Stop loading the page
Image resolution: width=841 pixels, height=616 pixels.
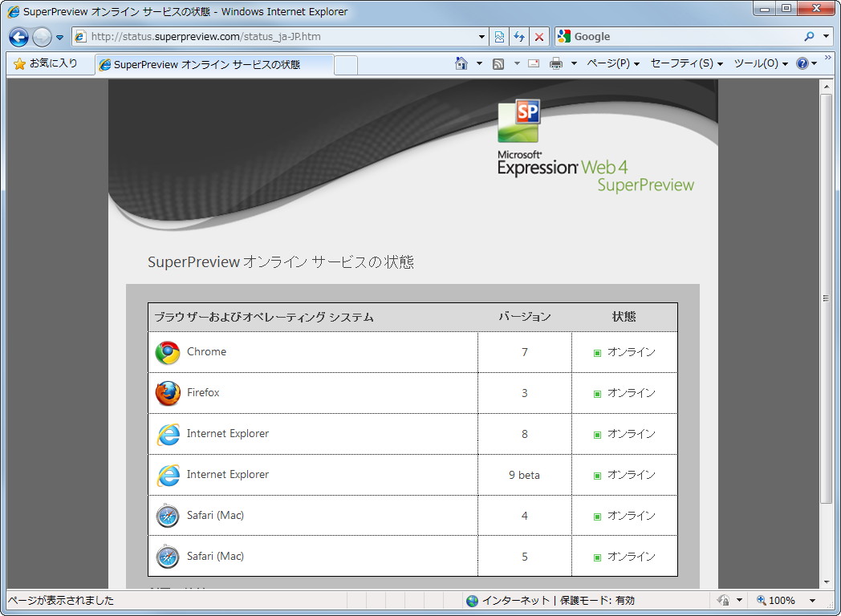coord(538,37)
